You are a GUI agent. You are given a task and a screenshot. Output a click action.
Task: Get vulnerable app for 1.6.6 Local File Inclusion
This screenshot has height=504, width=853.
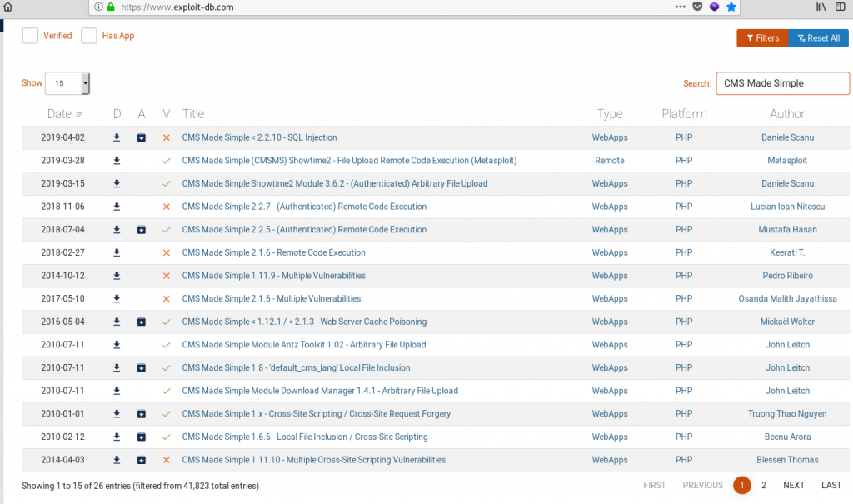click(142, 437)
